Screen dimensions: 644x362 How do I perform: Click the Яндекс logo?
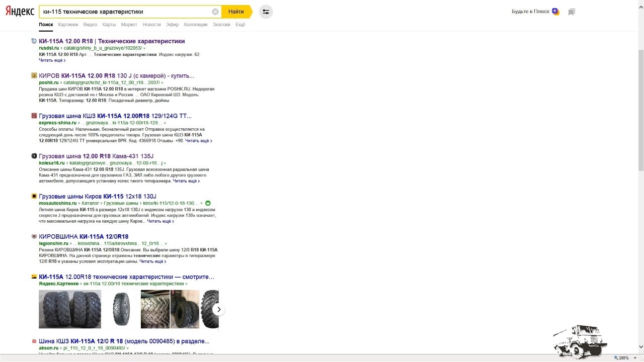pyautogui.click(x=20, y=12)
